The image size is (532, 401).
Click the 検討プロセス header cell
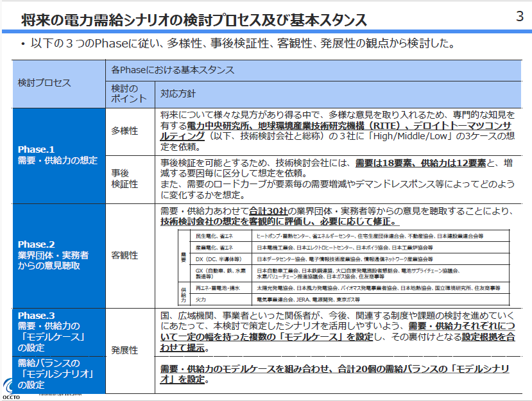(59, 84)
